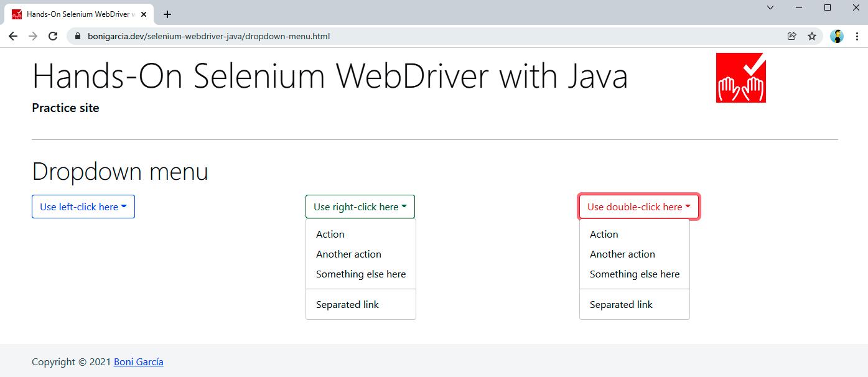Select 'Something else here' in right-click menu
Viewport: 868px width, 377px height.
point(361,274)
